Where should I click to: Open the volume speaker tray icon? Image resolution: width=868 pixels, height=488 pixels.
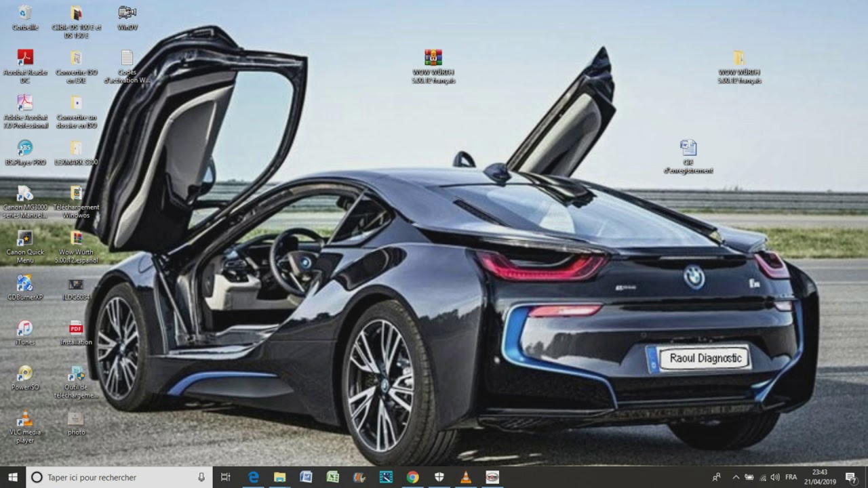[x=775, y=477]
